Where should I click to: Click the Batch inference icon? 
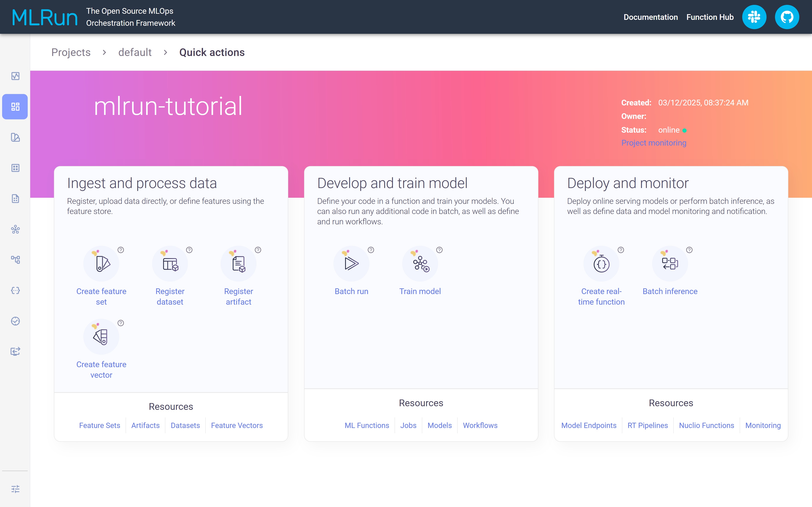point(670,264)
